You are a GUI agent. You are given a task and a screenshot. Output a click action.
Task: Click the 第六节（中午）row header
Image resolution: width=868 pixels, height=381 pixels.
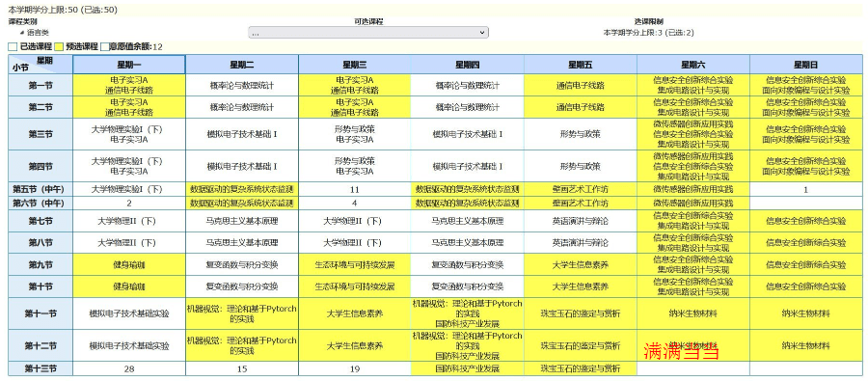(41, 204)
